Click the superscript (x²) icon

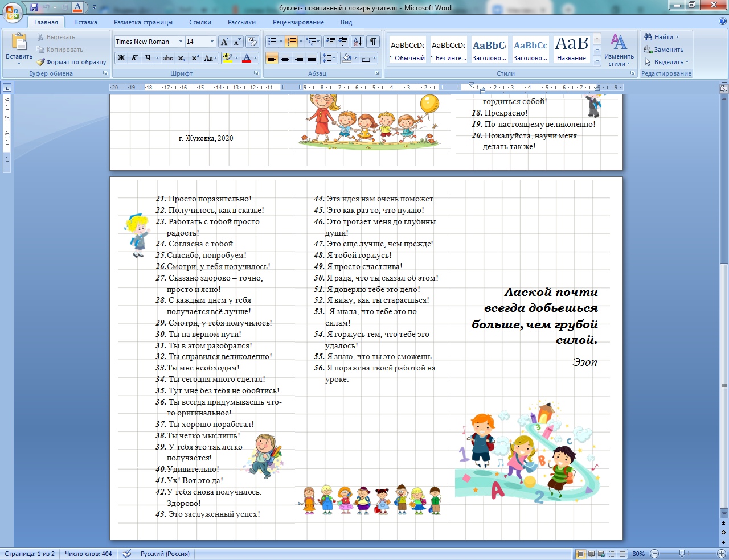tap(195, 58)
